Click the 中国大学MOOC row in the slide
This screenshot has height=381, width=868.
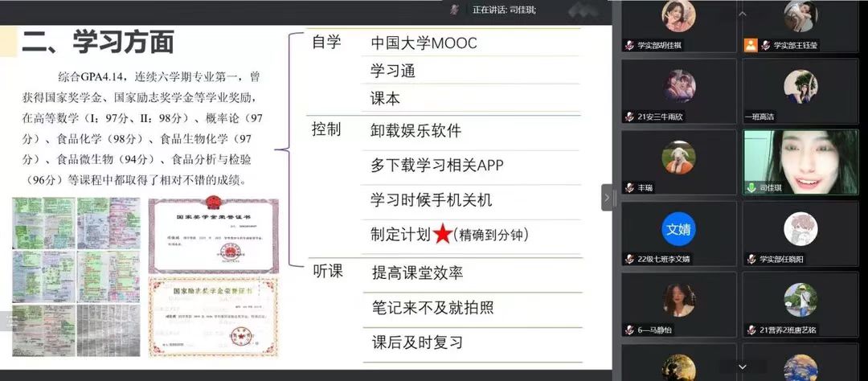point(424,43)
